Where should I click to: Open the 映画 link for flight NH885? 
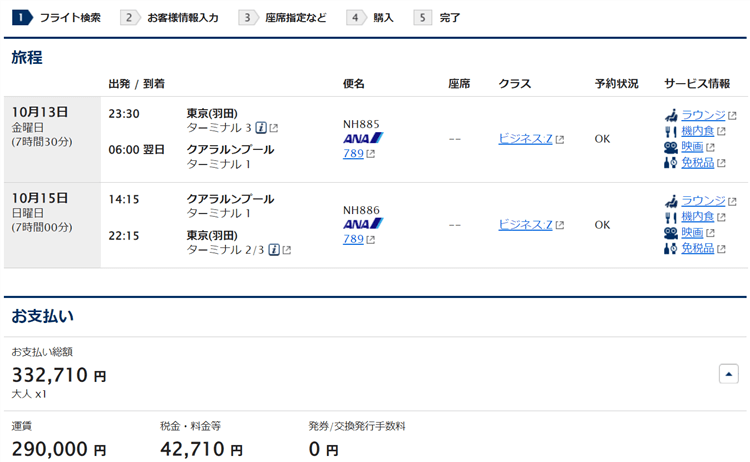click(692, 147)
